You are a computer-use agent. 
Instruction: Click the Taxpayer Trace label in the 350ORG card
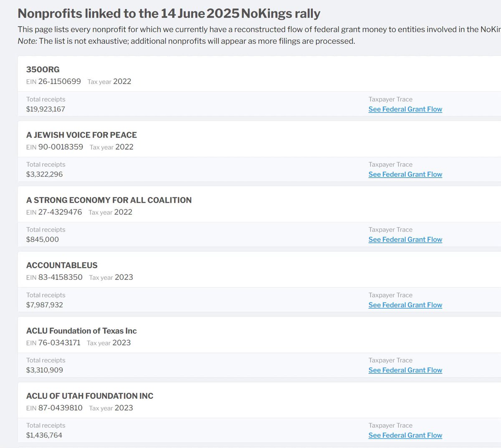(x=390, y=99)
